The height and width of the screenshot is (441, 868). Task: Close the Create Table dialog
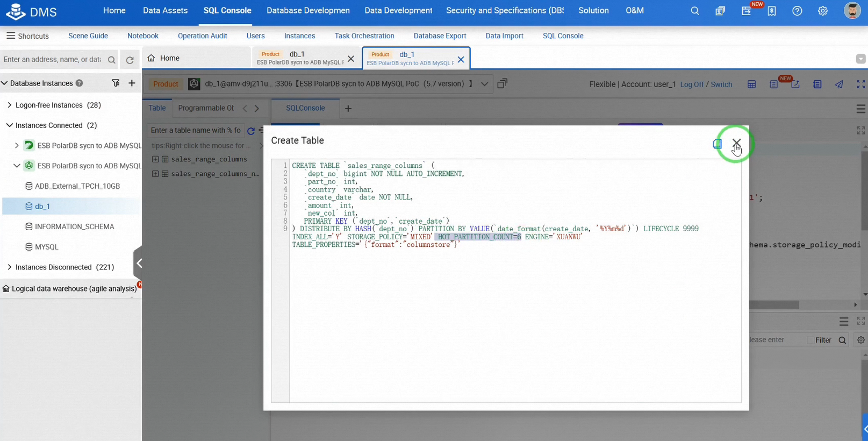(x=736, y=143)
